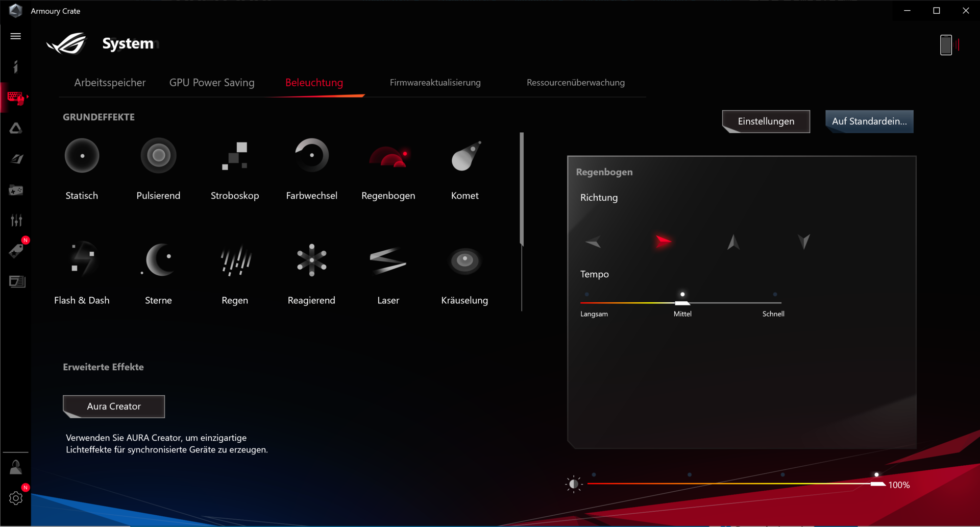Set rainbow direction to up arrow
980x527 pixels.
[733, 242]
